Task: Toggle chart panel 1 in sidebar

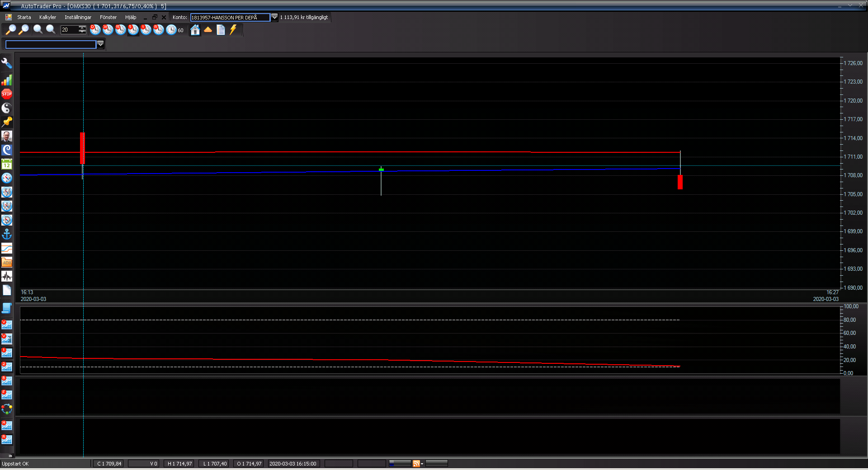Action: 7,352
